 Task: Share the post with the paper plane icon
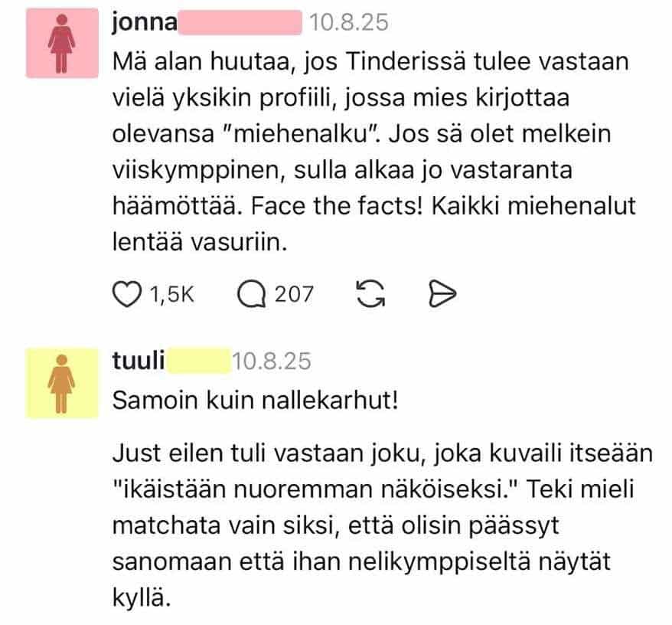pos(442,293)
